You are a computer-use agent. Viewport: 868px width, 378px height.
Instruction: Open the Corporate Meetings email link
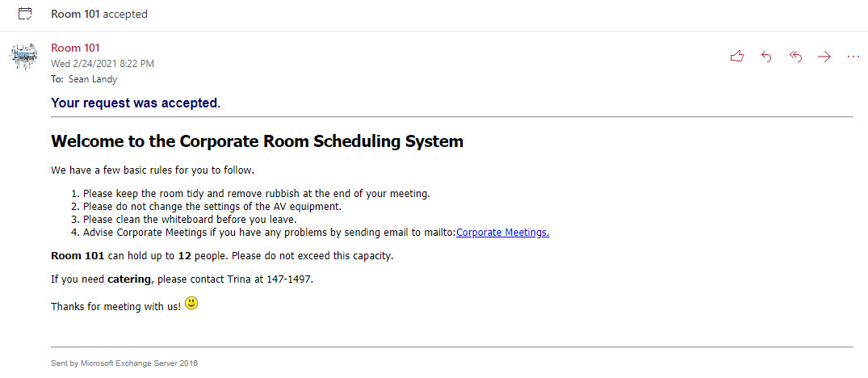[502, 233]
